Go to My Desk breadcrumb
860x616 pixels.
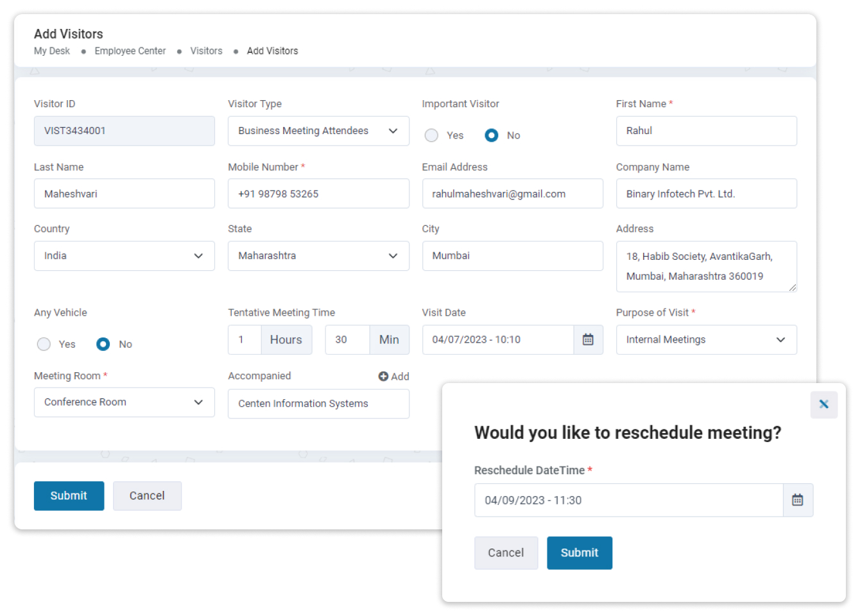52,51
